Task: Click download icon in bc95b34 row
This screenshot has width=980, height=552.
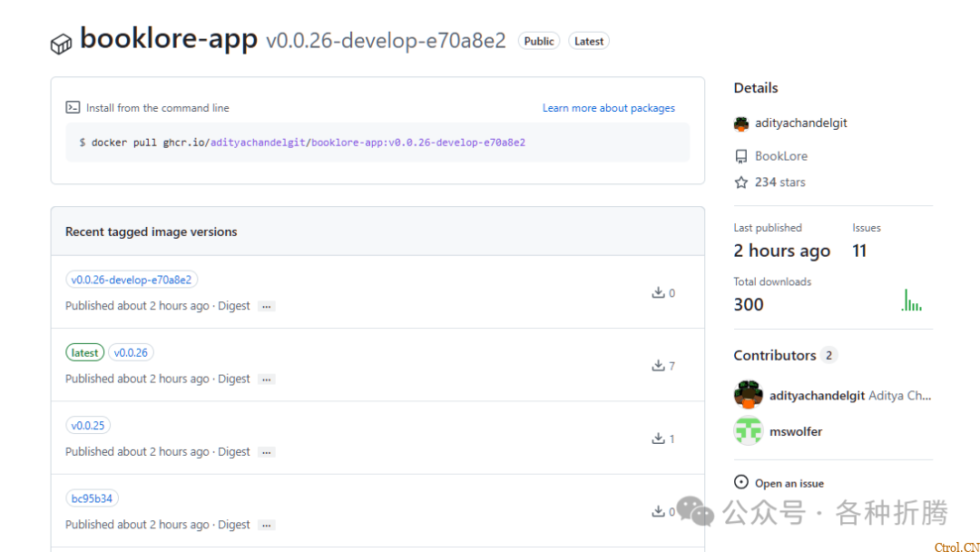Action: 658,511
